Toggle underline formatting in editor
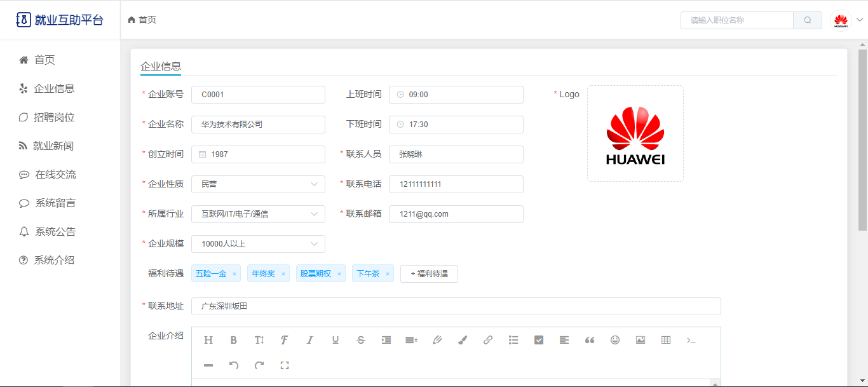Viewport: 868px width, 387px height. point(336,340)
